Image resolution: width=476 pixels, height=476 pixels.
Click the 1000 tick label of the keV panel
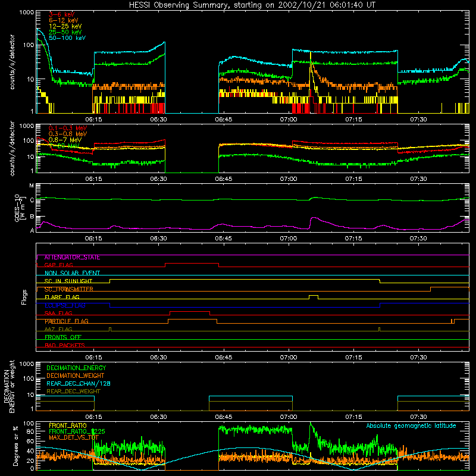click(x=27, y=12)
